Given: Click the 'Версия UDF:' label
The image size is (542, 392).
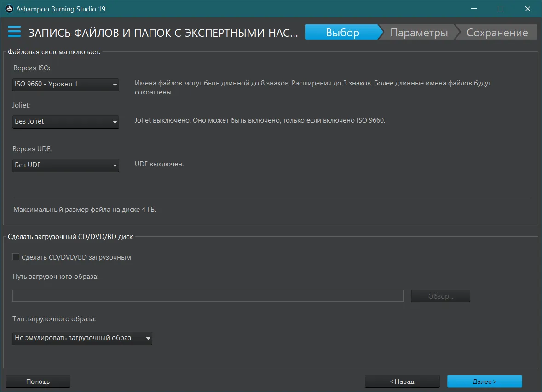Looking at the screenshot, I should pyautogui.click(x=32, y=149).
